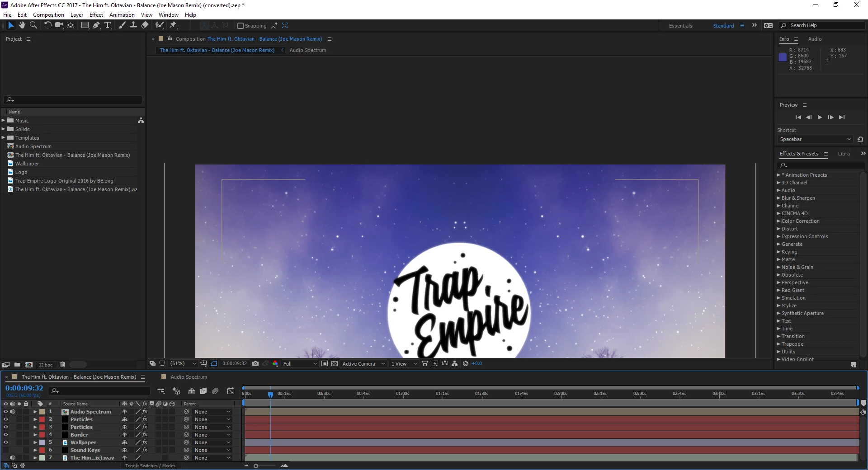Mute audio on the wav layer 7
The width and height of the screenshot is (868, 470).
pyautogui.click(x=13, y=458)
